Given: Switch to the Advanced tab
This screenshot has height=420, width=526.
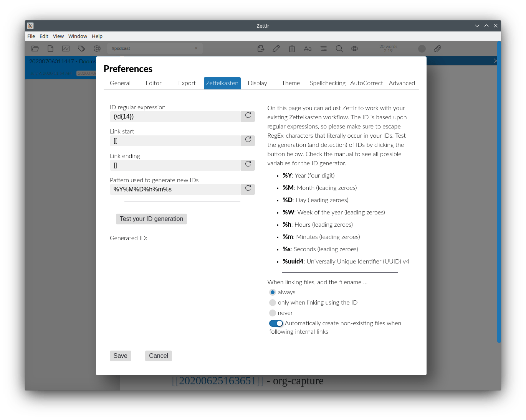Looking at the screenshot, I should pyautogui.click(x=402, y=83).
